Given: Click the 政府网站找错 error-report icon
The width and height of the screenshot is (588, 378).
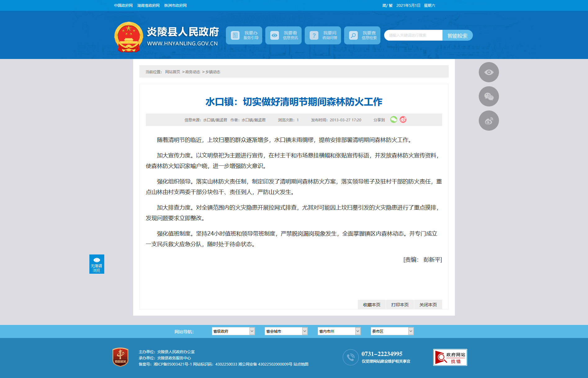Looking at the screenshot, I should point(450,358).
